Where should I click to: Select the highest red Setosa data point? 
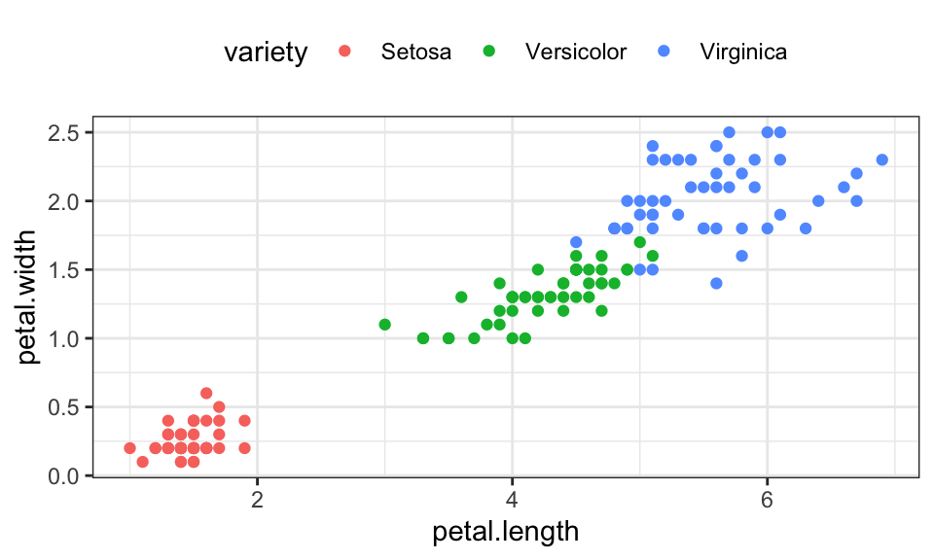tap(206, 393)
